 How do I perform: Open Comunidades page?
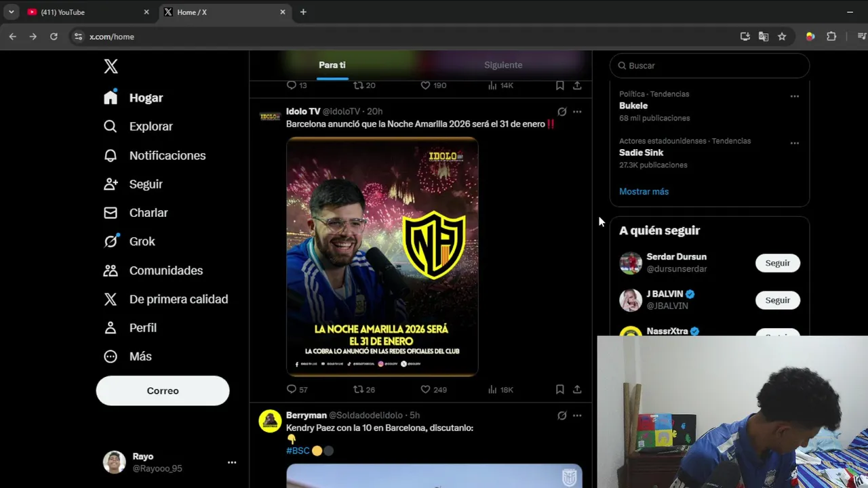tap(153, 270)
